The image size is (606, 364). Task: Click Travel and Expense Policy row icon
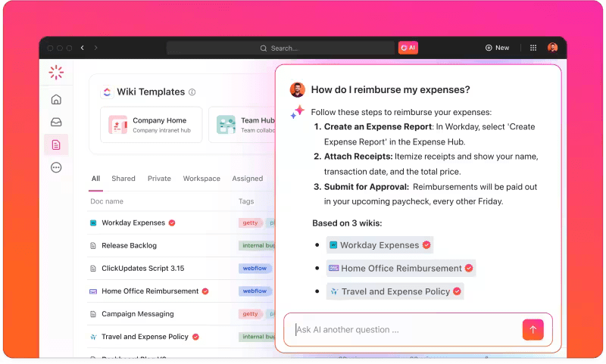click(x=93, y=337)
